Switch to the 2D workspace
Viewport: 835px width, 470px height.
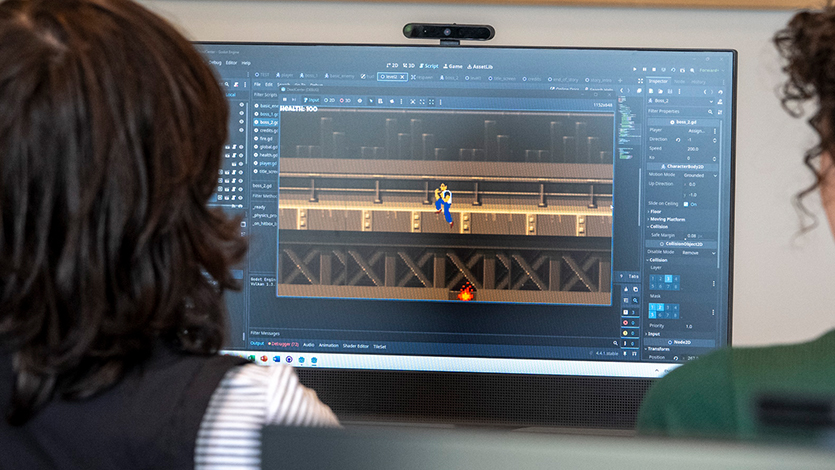pos(392,65)
